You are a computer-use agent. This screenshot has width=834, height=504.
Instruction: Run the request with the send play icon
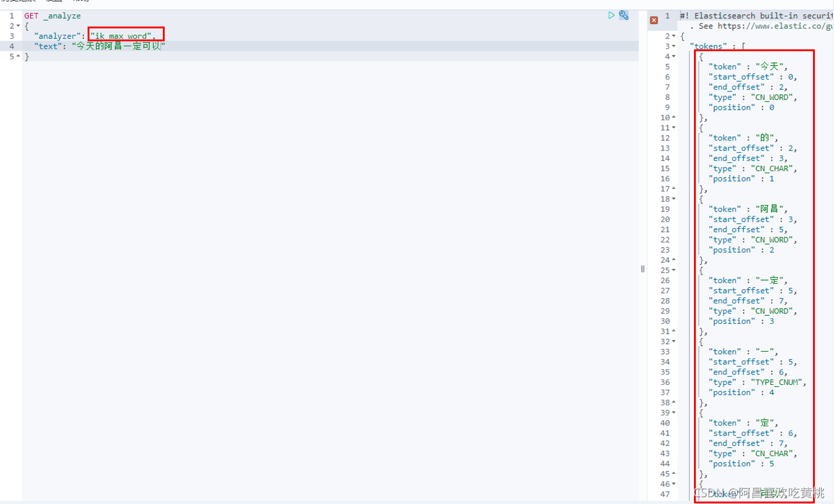coord(611,15)
